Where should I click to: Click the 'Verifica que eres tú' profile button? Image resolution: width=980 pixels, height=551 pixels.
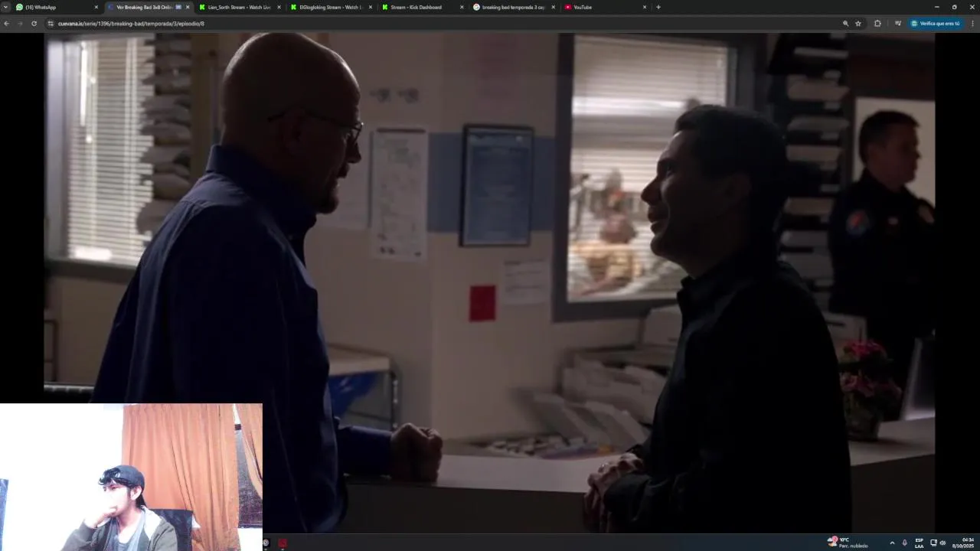click(x=936, y=24)
